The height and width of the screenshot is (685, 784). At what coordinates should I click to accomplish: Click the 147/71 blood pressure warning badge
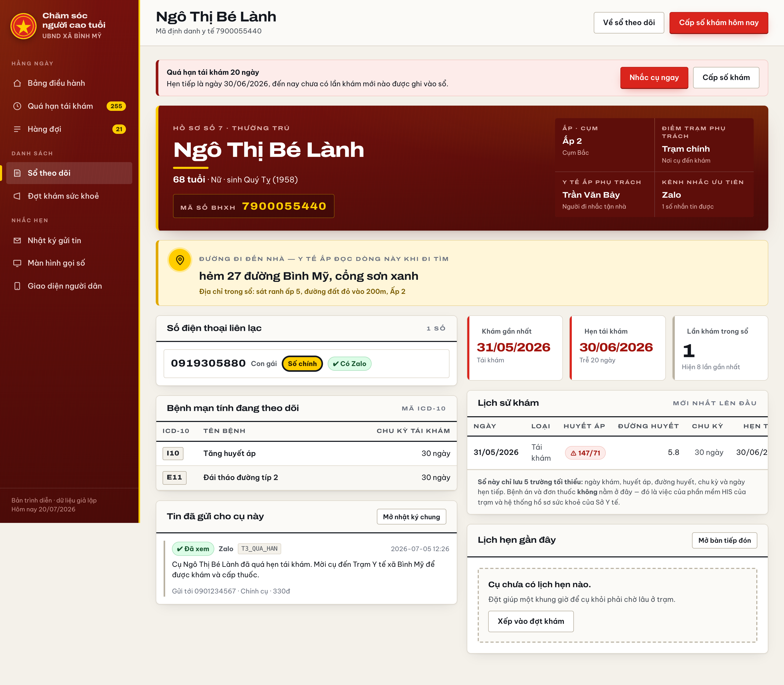pos(585,453)
